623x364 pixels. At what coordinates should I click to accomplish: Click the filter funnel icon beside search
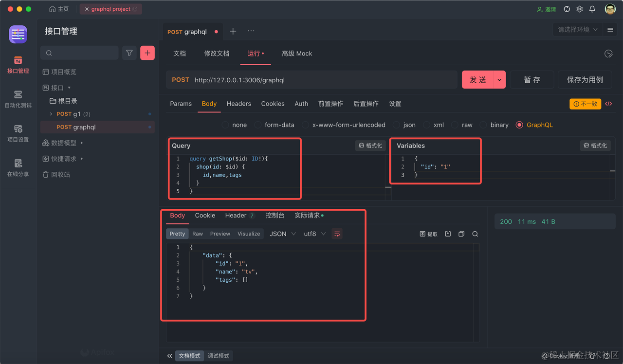(x=129, y=53)
